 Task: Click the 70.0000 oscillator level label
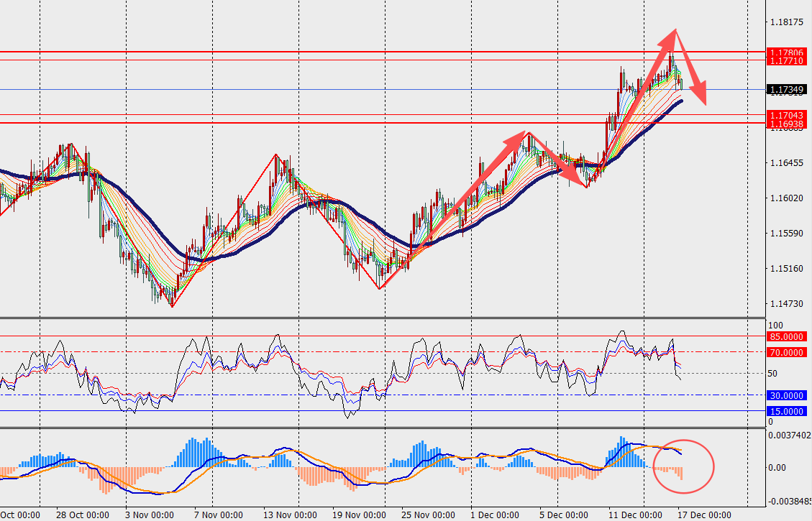[x=786, y=352]
